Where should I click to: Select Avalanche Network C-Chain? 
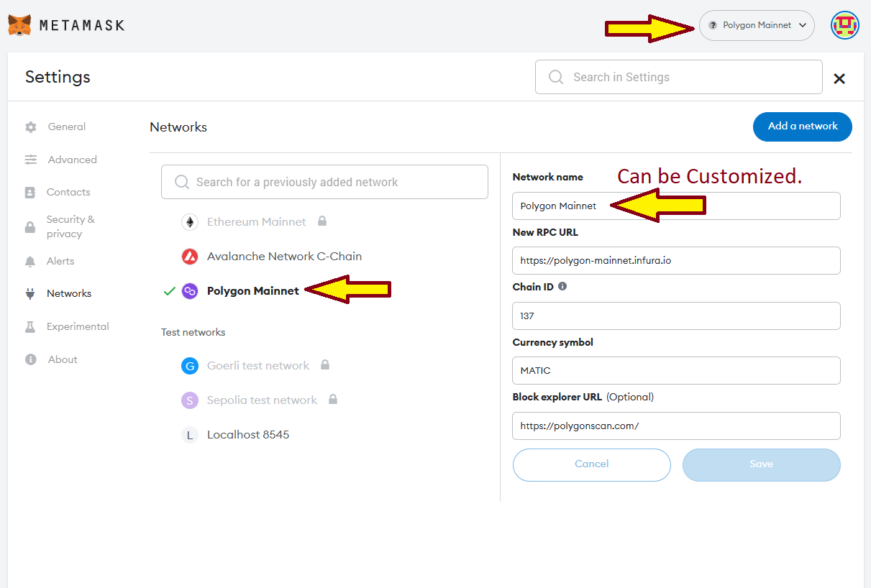(x=284, y=256)
